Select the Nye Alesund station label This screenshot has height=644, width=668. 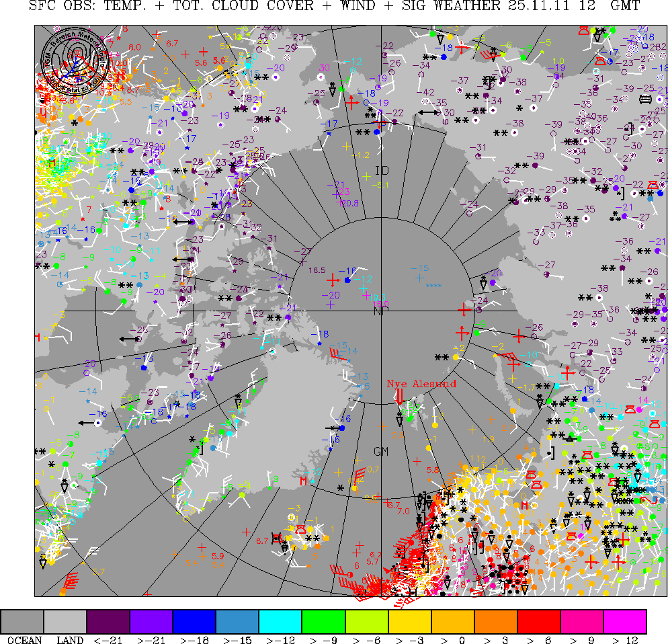(421, 384)
